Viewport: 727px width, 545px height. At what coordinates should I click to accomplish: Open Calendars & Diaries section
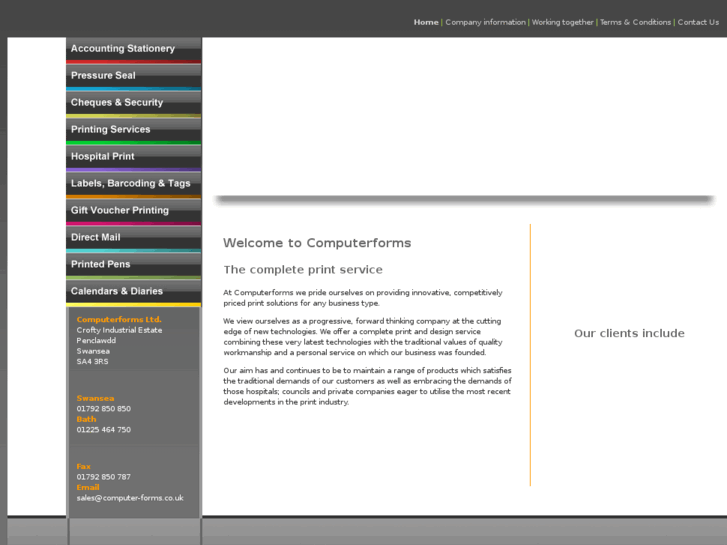[x=134, y=293]
